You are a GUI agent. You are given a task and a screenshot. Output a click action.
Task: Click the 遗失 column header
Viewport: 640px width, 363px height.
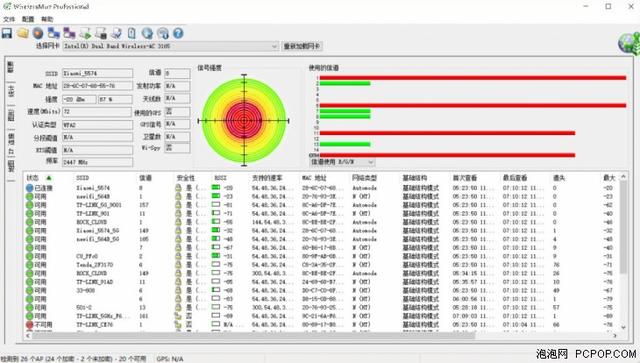click(x=559, y=178)
